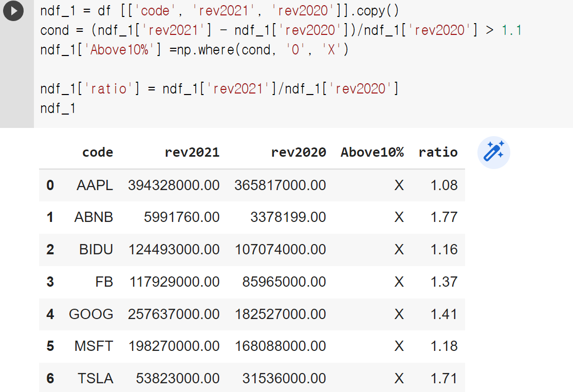Click value 3378199.00 in ABNB row
This screenshot has width=573, height=392.
288,217
